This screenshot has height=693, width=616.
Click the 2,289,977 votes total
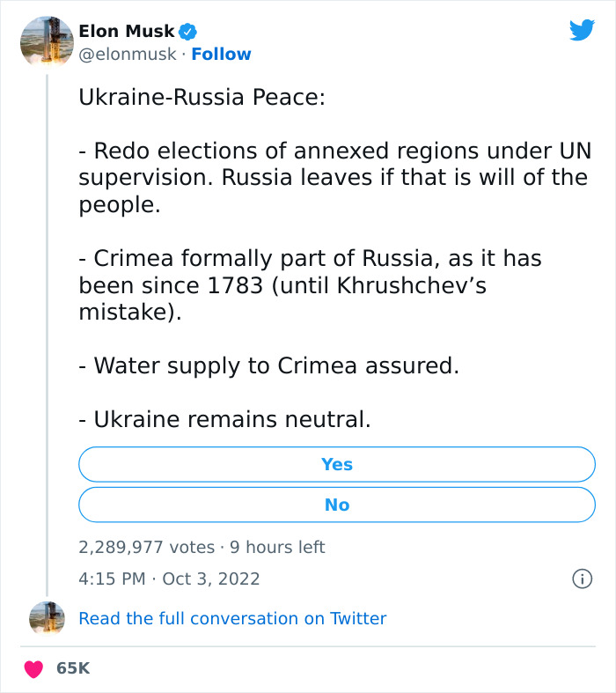146,547
